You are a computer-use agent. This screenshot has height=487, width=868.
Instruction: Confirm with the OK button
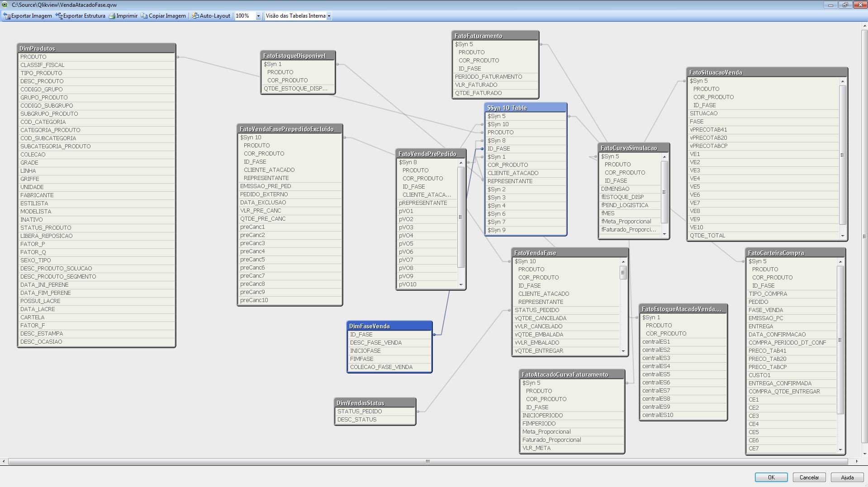(771, 477)
